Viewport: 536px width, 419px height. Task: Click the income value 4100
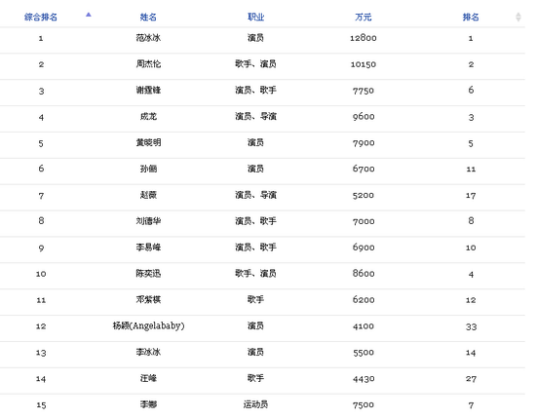tap(363, 326)
